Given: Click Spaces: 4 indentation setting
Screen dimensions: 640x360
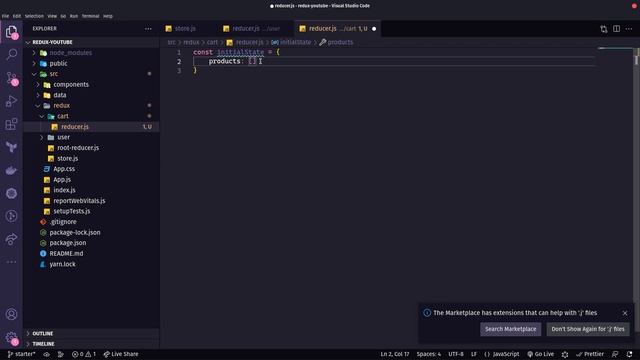Looking at the screenshot, I should [x=429, y=354].
